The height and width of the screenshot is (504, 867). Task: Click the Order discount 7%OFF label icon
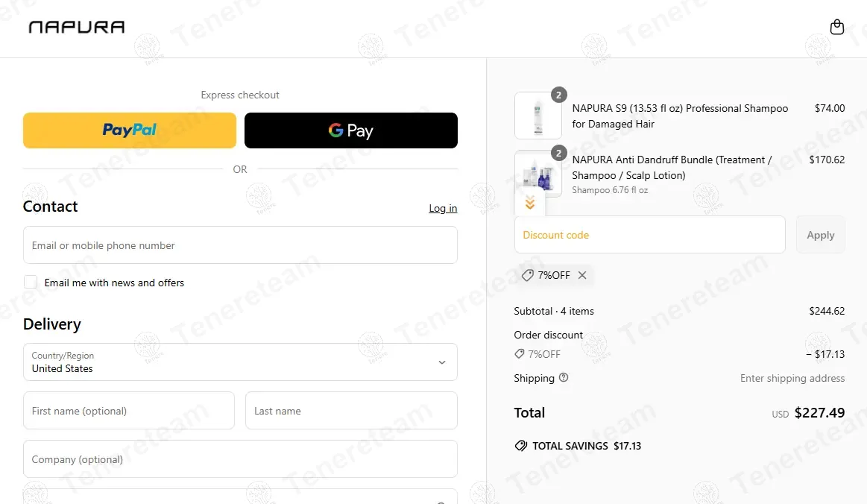click(x=519, y=354)
